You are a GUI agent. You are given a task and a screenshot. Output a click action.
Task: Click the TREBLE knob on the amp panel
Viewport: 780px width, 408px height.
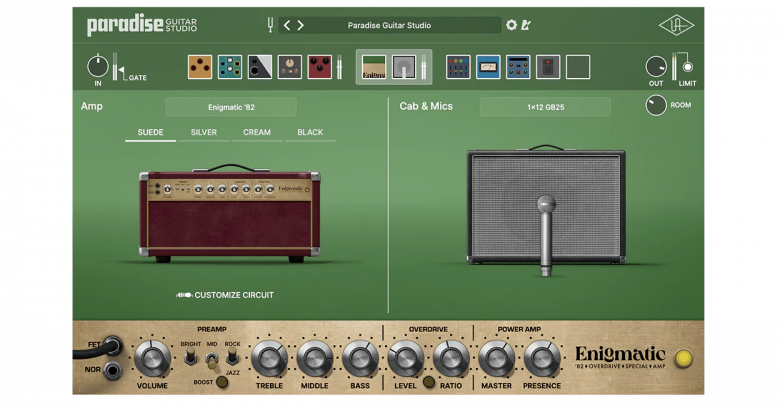click(x=269, y=358)
